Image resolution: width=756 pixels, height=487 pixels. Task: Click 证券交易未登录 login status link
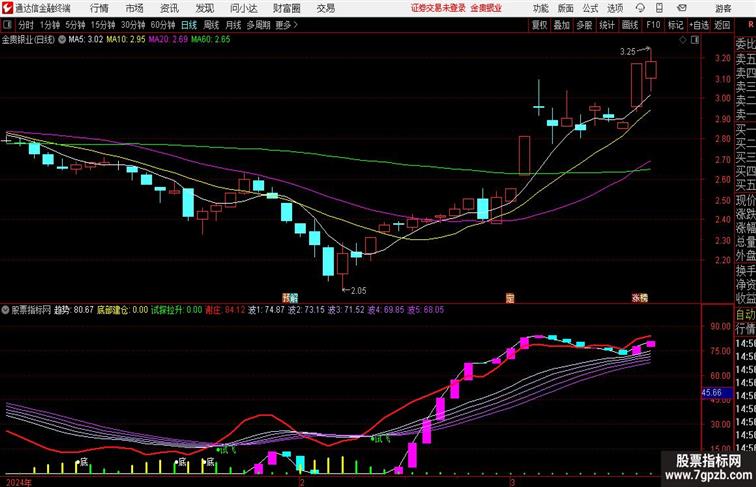(x=438, y=8)
